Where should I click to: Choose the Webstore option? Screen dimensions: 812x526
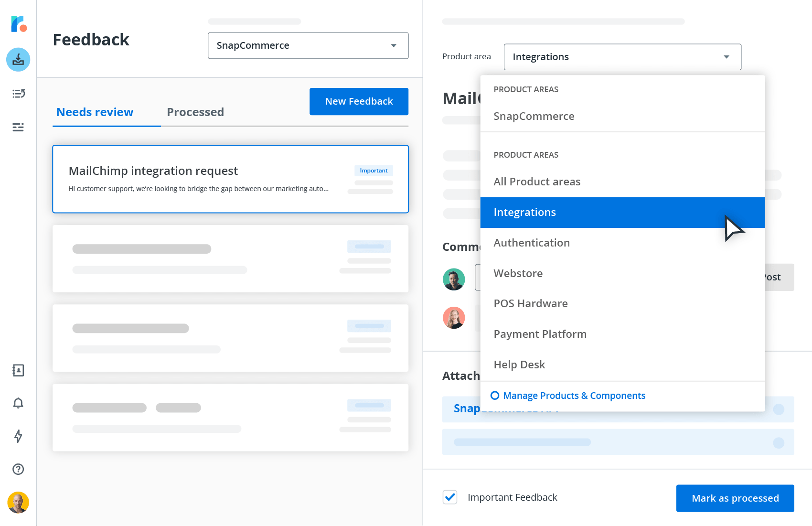(622, 273)
